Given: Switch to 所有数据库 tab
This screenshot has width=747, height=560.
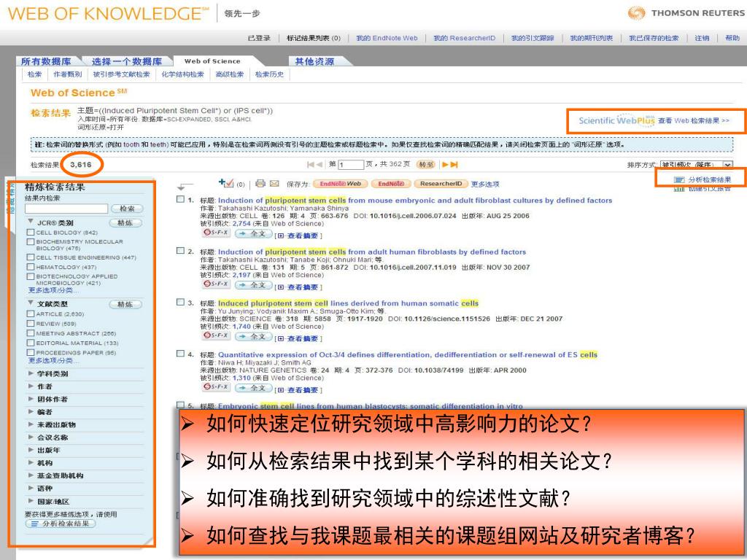Looking at the screenshot, I should (46, 61).
